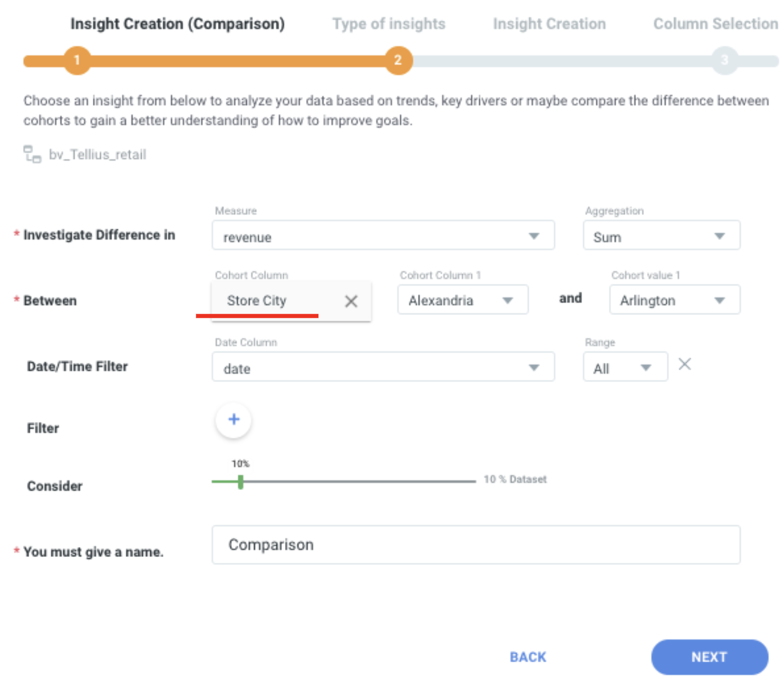Image resolution: width=784 pixels, height=687 pixels.
Task: Focus the Comparison name input field
Action: (x=476, y=545)
